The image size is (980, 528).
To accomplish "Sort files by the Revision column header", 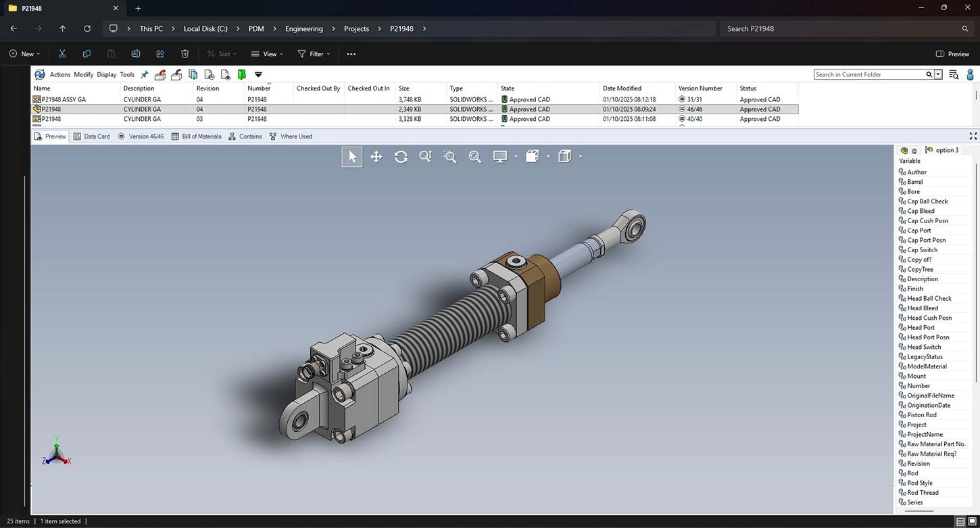I will point(207,89).
